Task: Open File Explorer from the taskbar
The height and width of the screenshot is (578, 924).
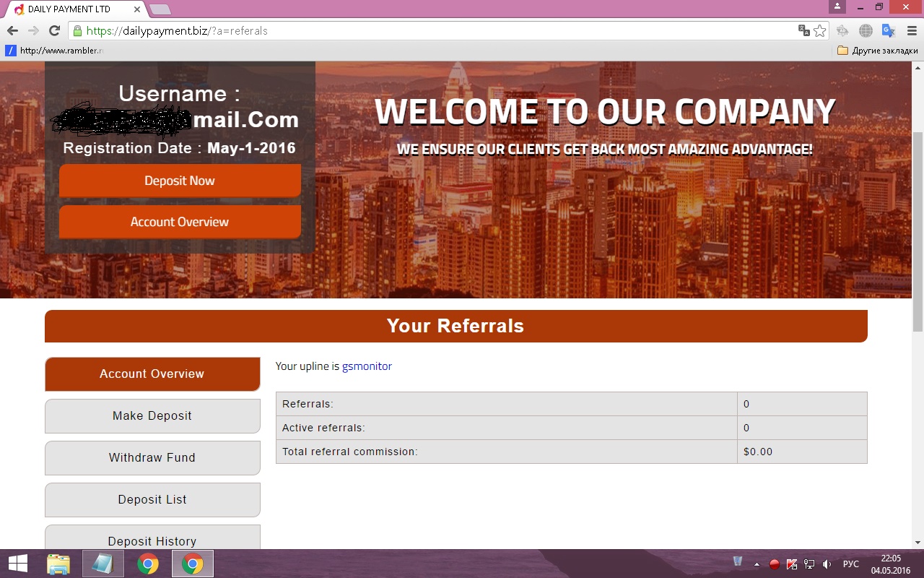Action: [58, 564]
